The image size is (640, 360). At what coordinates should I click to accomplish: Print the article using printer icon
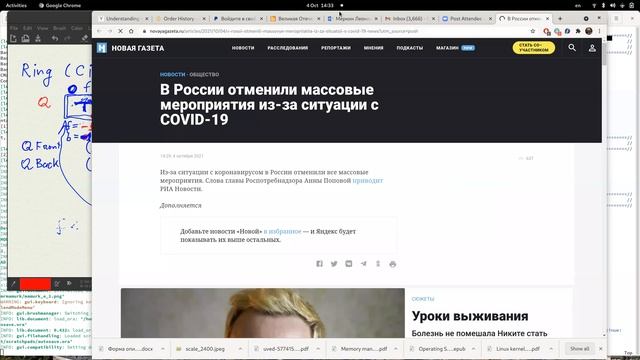click(393, 264)
